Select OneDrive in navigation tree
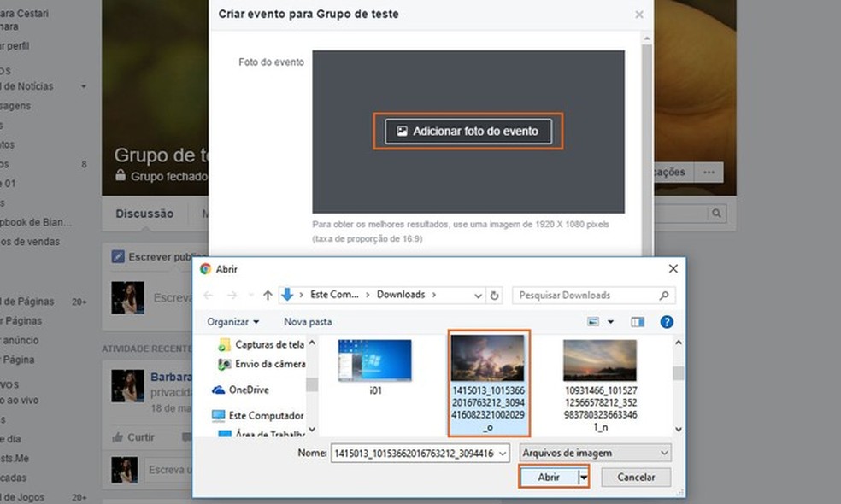The width and height of the screenshot is (841, 504). coord(249,390)
